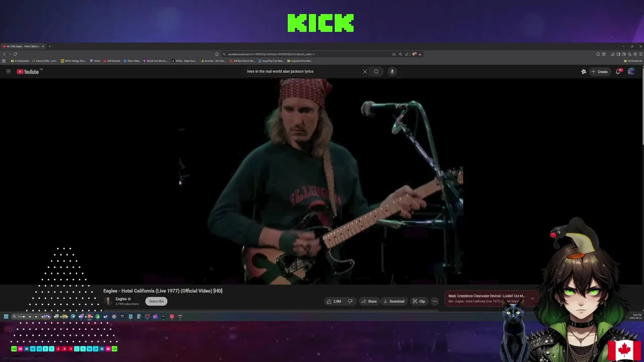
Task: Click the bookmark icon in address bar
Action: 217,54
